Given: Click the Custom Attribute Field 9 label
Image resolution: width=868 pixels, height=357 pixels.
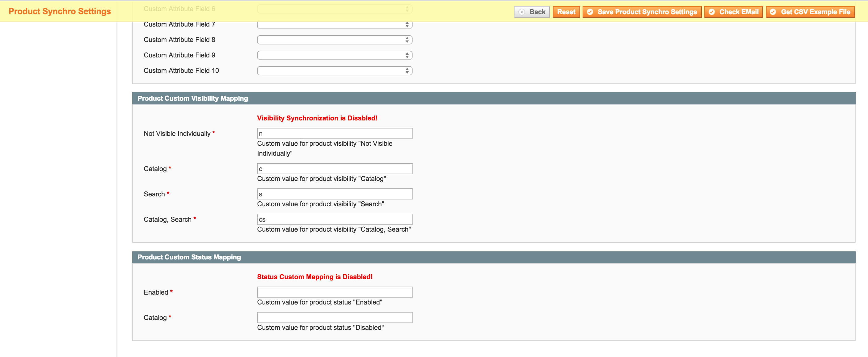Looking at the screenshot, I should tap(179, 55).
